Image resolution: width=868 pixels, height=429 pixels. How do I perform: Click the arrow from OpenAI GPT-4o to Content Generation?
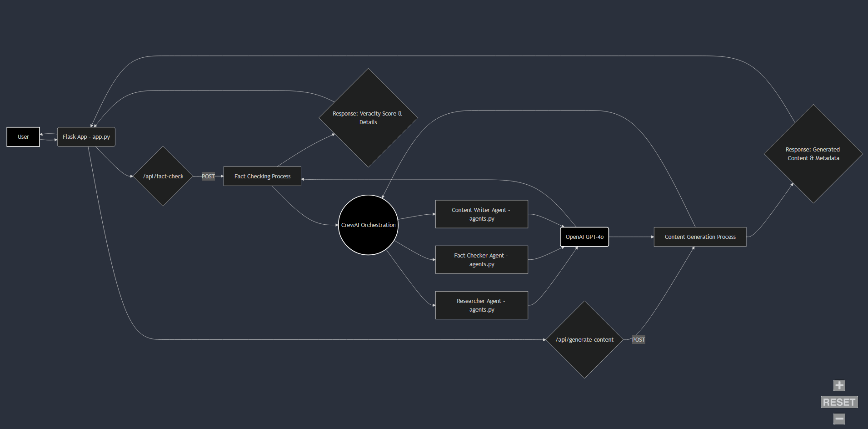tap(631, 237)
